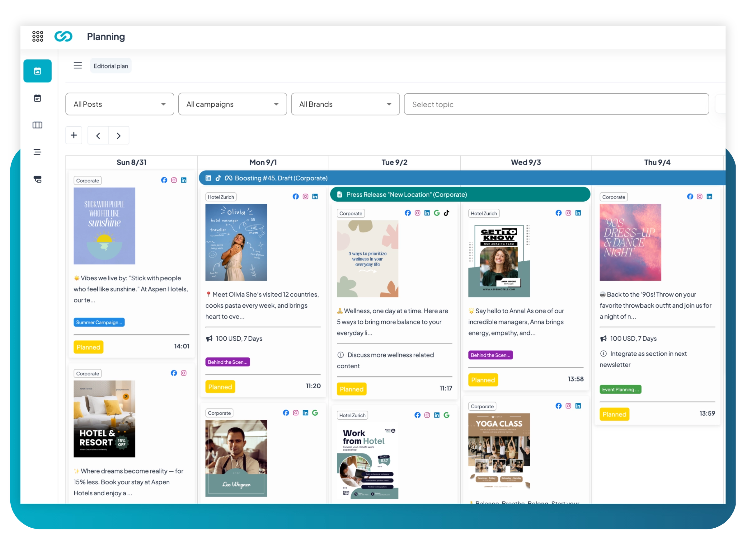Add a new post with plus button
747x560 pixels.
[74, 135]
